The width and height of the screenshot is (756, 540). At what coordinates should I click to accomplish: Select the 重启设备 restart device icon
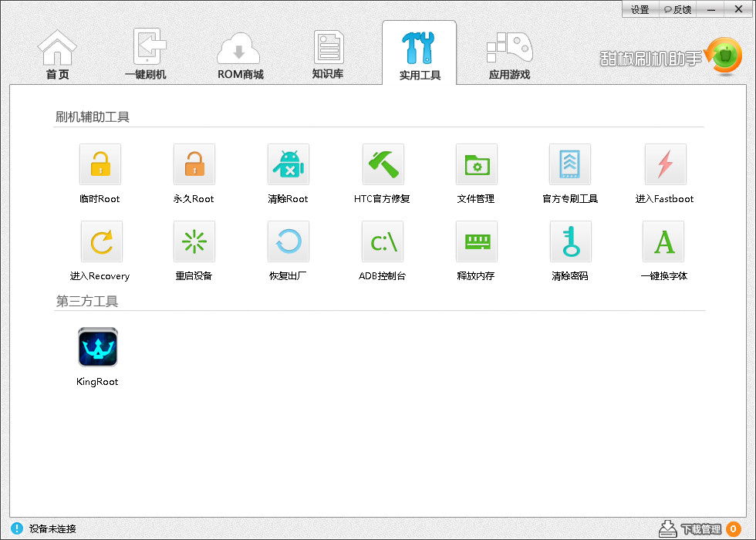click(x=194, y=241)
